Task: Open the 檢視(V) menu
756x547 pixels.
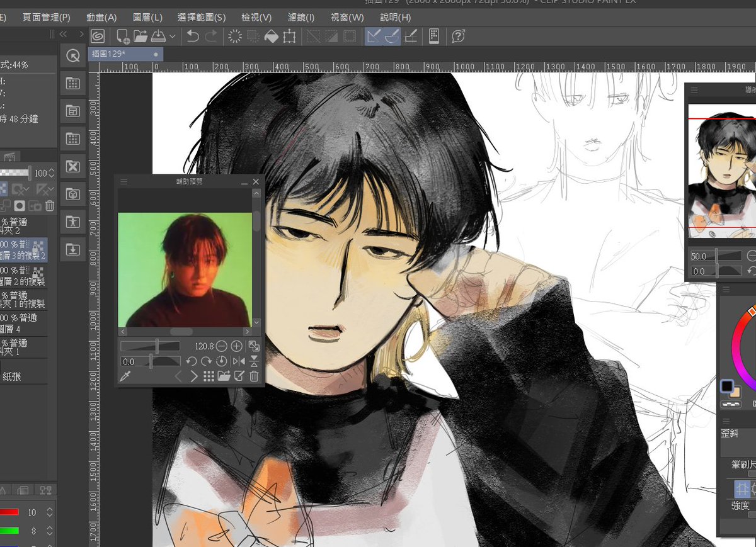Action: tap(256, 18)
